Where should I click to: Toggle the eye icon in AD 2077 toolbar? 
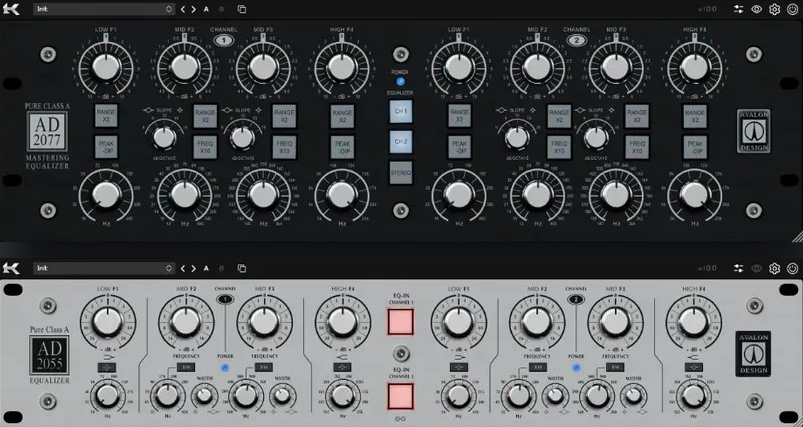(756, 9)
